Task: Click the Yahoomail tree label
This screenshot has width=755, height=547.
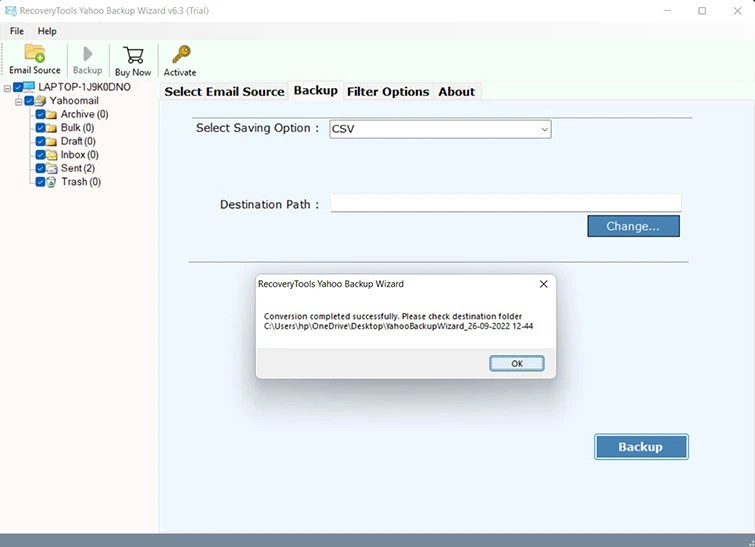Action: 74,101
